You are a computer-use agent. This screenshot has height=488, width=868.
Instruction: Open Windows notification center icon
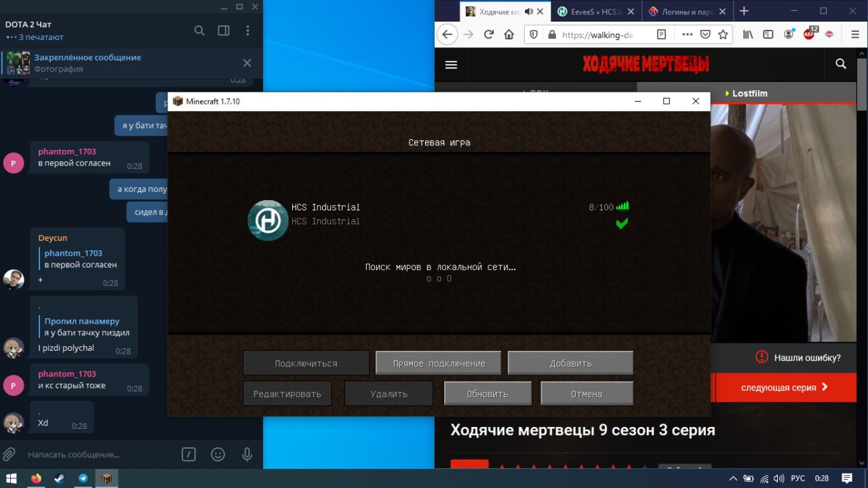point(847,478)
